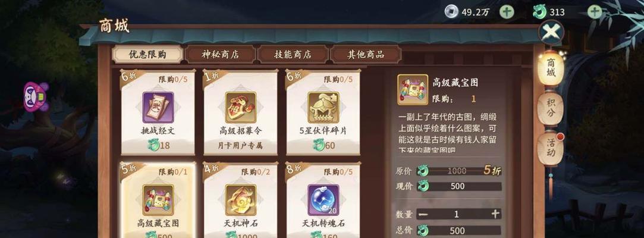
Task: Decrease quantity with the minus stepper
Action: point(423,214)
